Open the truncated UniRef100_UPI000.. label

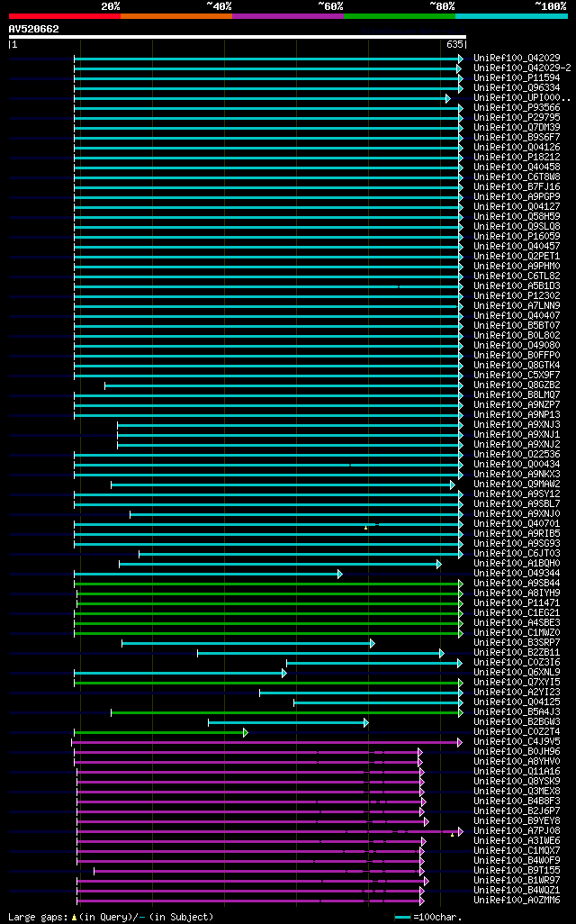pyautogui.click(x=522, y=98)
